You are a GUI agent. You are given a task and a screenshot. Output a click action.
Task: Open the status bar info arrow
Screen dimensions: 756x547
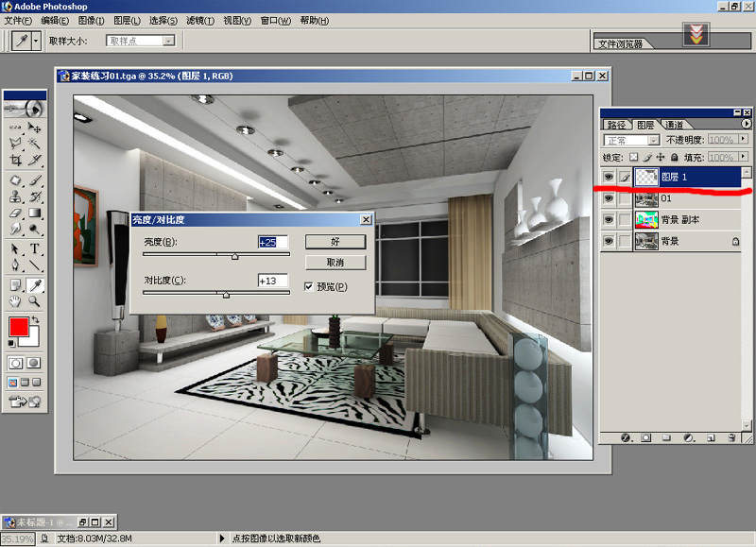pyautogui.click(x=222, y=538)
